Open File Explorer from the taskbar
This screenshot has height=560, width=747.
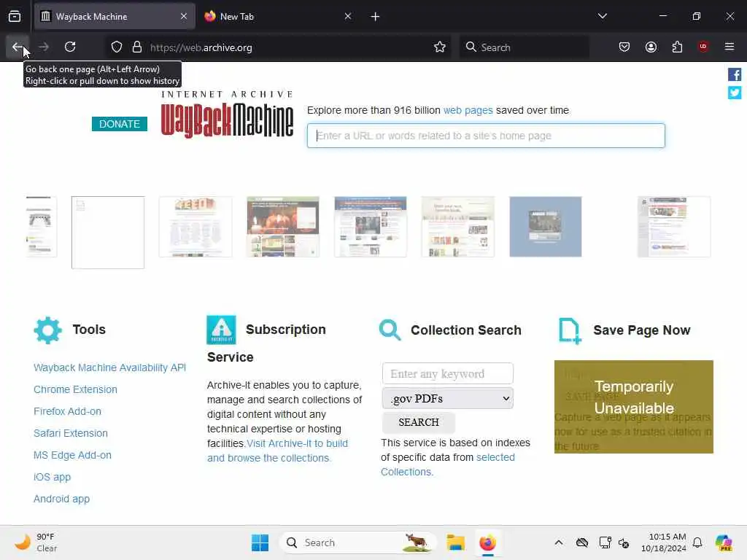point(455,542)
